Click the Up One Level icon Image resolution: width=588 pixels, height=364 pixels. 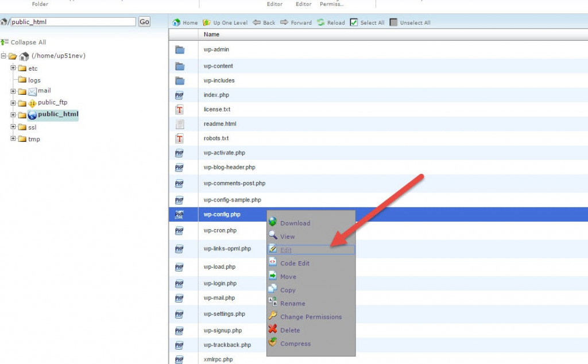tap(206, 22)
